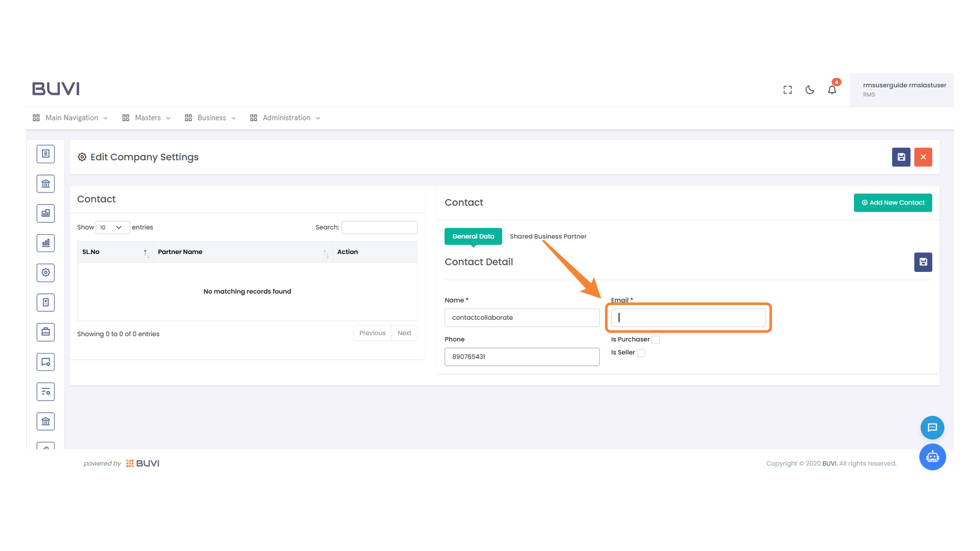980x551 pixels.
Task: Click the Add New Contact button
Action: coord(892,203)
